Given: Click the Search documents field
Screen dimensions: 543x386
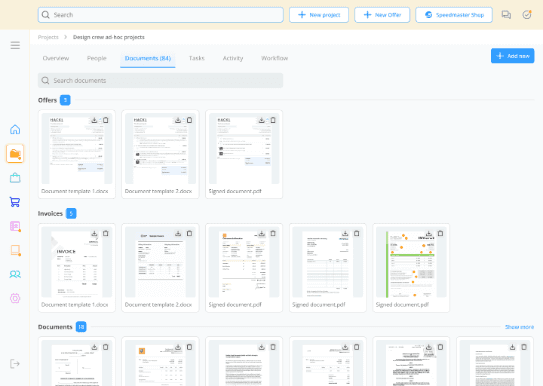Looking at the screenshot, I should [160, 80].
